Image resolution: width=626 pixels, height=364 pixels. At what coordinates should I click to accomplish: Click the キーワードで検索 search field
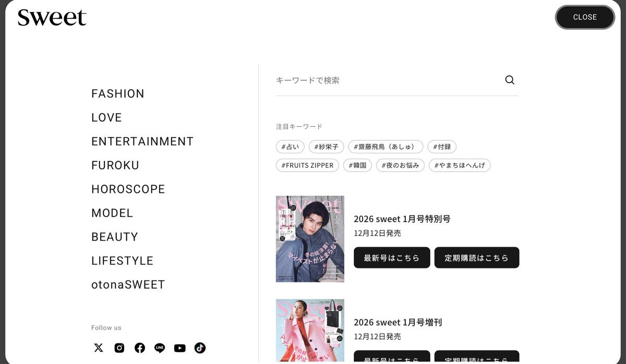(389, 80)
